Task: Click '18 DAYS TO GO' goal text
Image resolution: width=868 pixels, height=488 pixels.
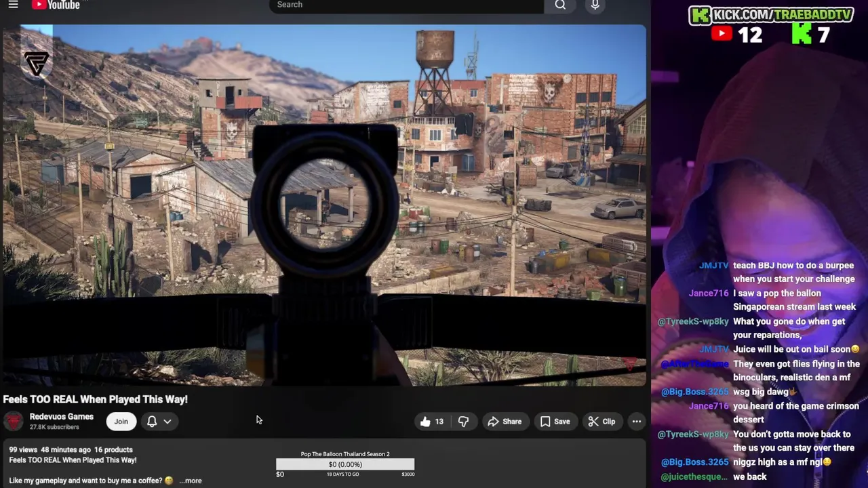Action: pos(343,474)
